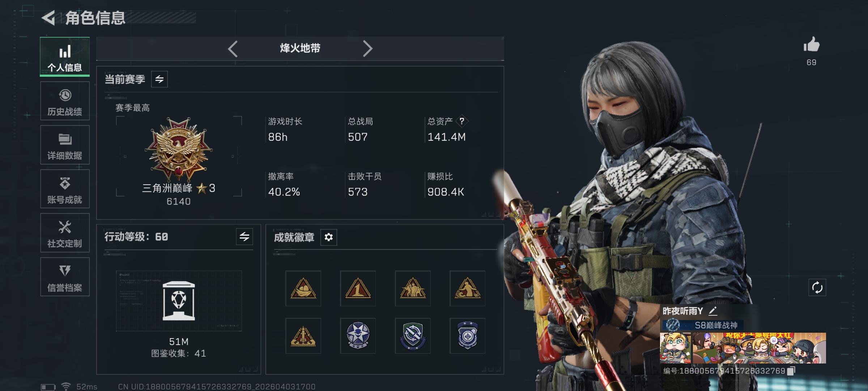Open the 历史战绩 tab

65,101
